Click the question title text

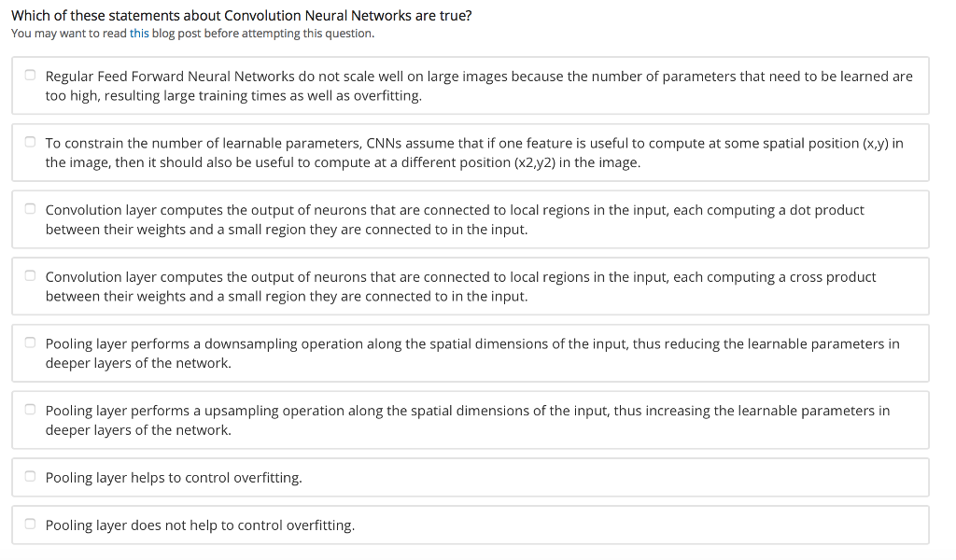(x=241, y=15)
